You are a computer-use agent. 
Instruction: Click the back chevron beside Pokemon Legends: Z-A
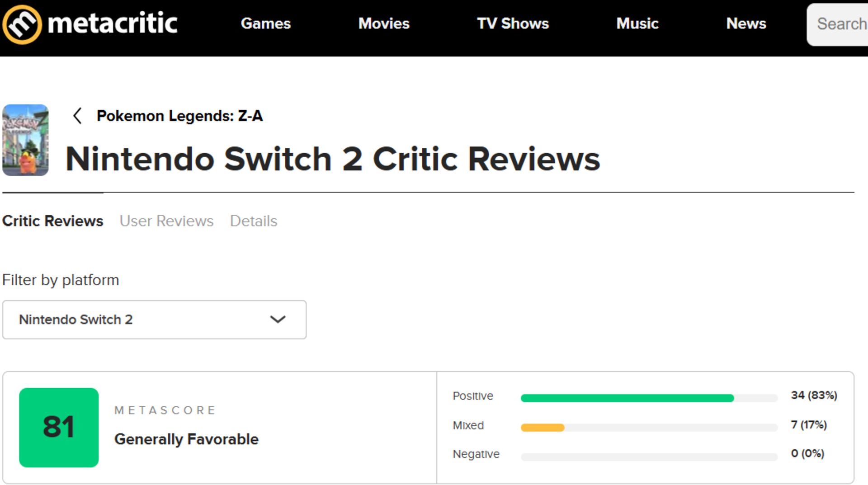(x=77, y=116)
